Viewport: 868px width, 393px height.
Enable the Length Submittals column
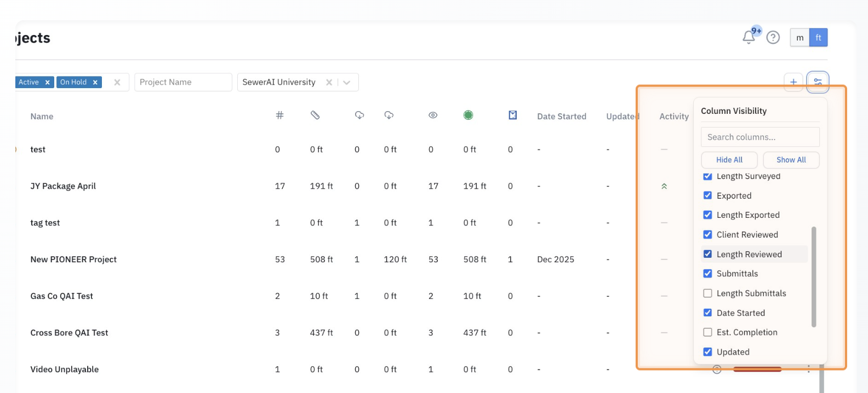point(707,293)
